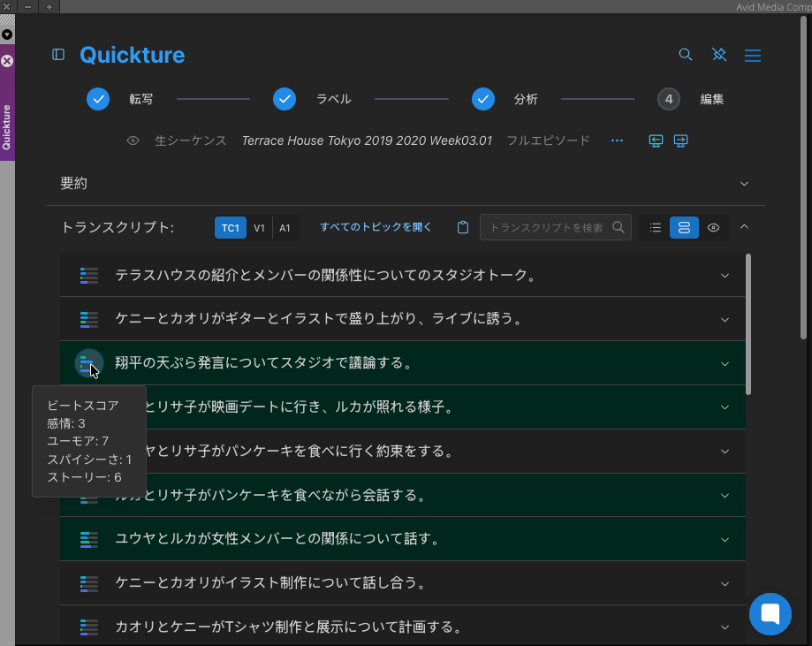Expand the 映画デート topic chevron

click(725, 407)
